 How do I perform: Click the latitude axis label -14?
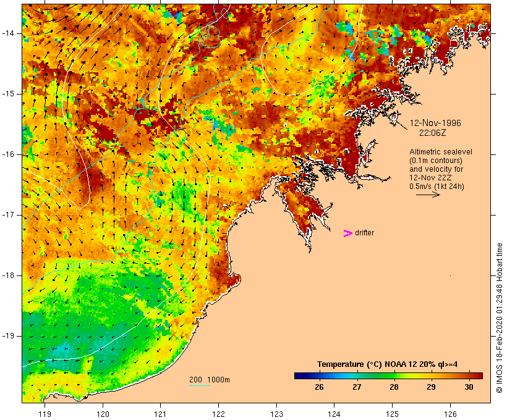click(8, 33)
